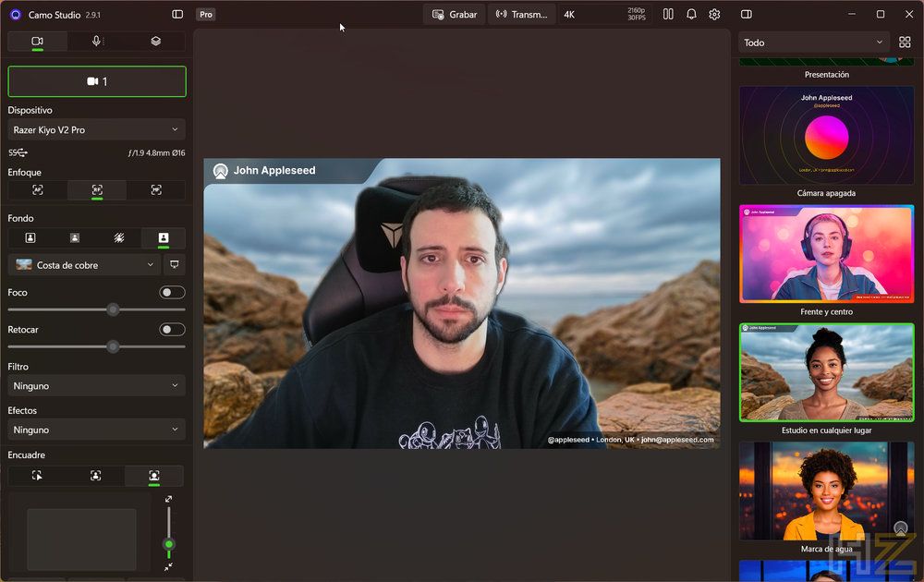Viewport: 924px width, 582px height.
Task: Start recording with Grabar button
Action: pos(455,15)
